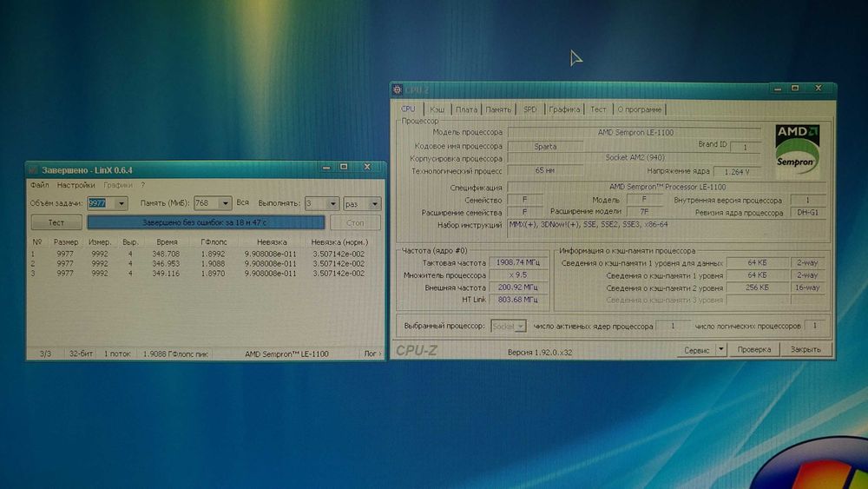Click the ГФлопс column header

(214, 242)
